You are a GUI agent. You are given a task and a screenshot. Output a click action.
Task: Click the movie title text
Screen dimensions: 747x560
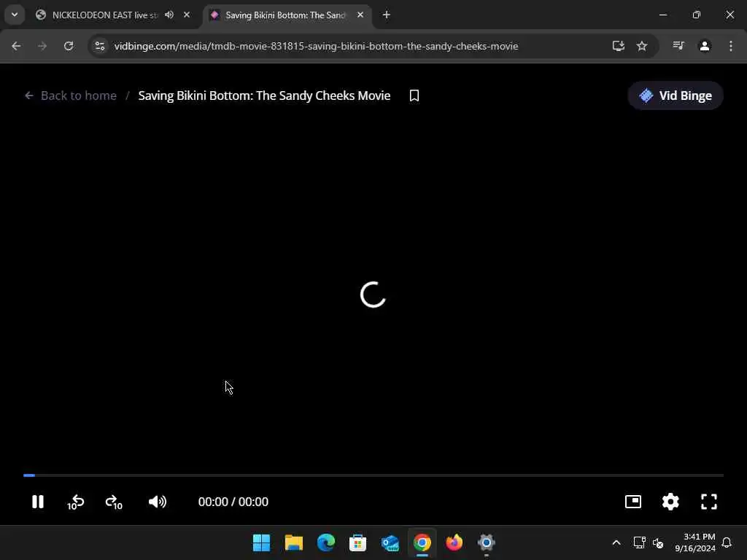tap(264, 96)
